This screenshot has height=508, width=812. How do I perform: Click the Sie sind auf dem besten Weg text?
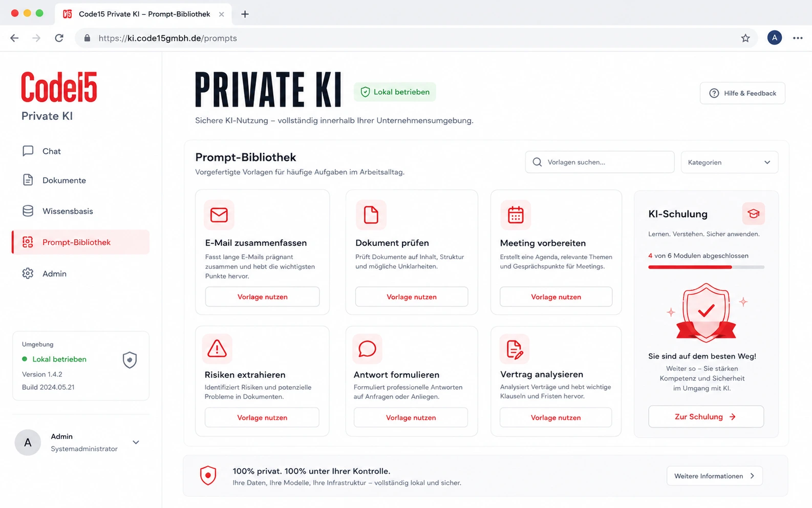[702, 356]
